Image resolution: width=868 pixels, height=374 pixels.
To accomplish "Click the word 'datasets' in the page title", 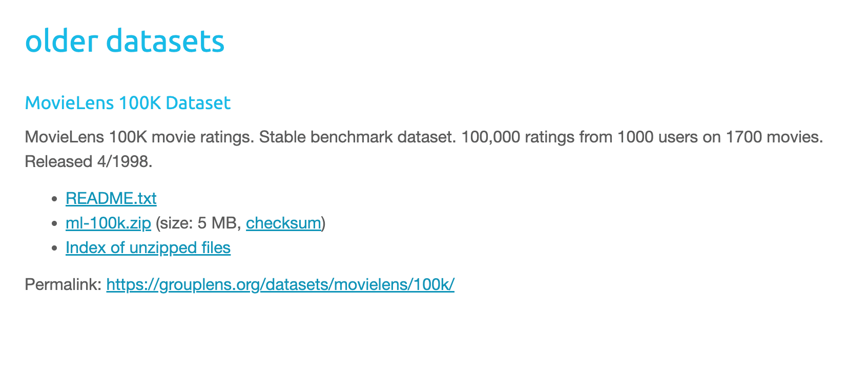I will [165, 41].
